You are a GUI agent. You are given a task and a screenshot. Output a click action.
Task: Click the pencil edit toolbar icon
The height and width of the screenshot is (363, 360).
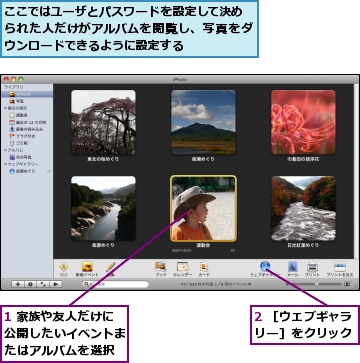click(x=111, y=267)
